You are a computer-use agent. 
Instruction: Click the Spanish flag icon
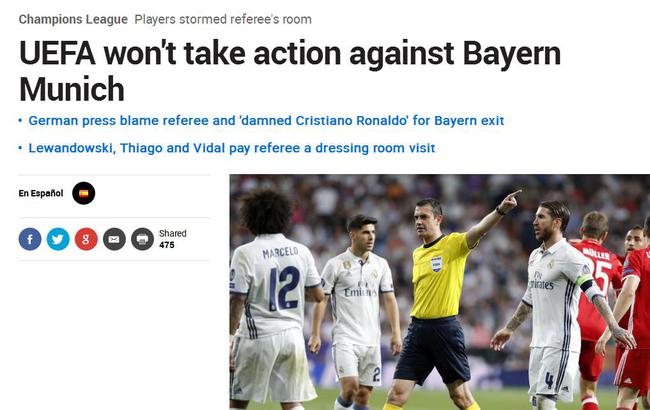point(84,193)
